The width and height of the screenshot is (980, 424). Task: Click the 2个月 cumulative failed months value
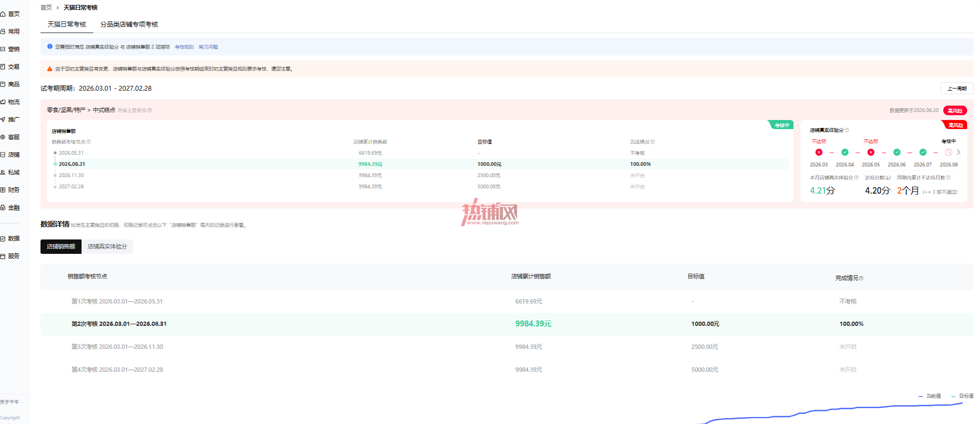(908, 190)
